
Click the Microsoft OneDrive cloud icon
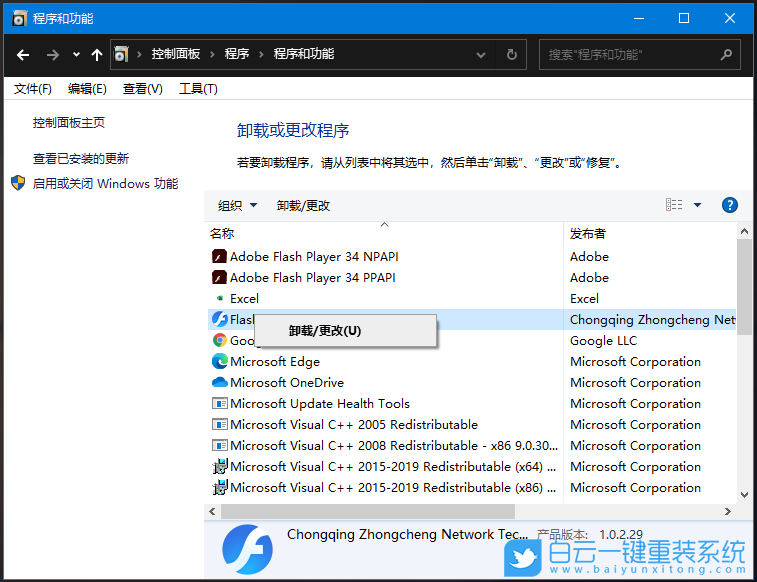point(220,382)
